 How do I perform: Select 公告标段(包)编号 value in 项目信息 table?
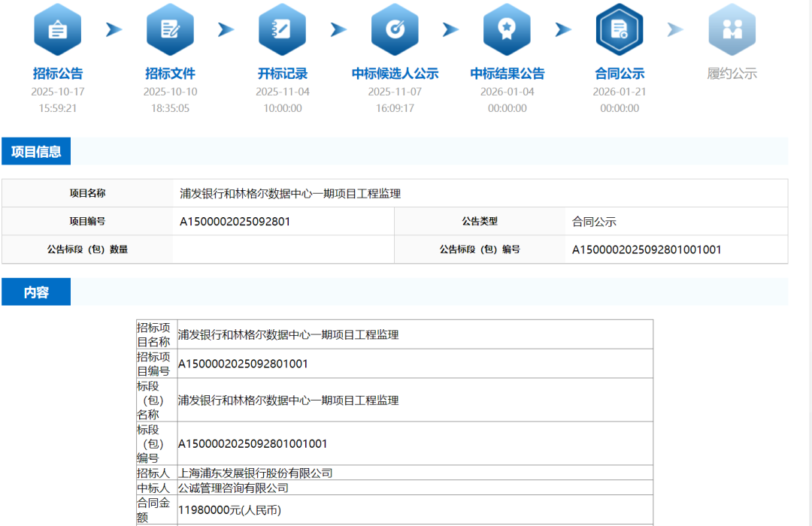(x=647, y=249)
